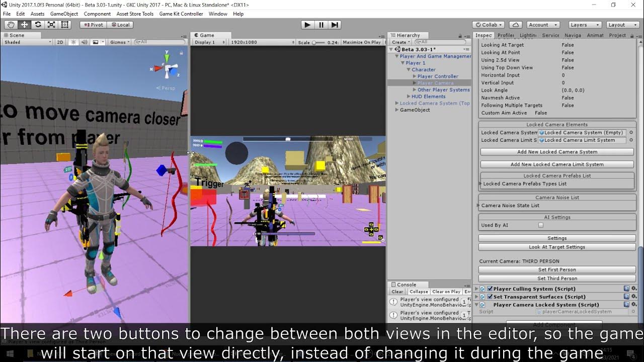Screen dimensions: 644x362
Task: Select the Move tool
Action: (x=24, y=25)
